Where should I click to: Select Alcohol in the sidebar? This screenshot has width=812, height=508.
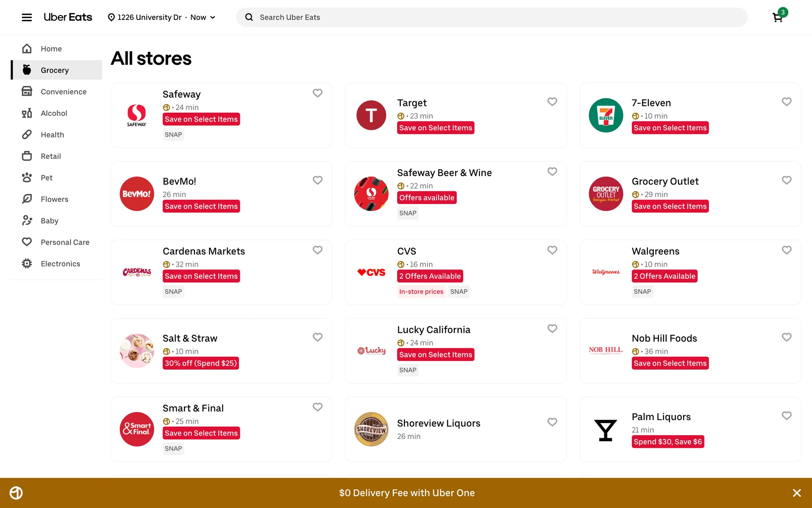(54, 113)
